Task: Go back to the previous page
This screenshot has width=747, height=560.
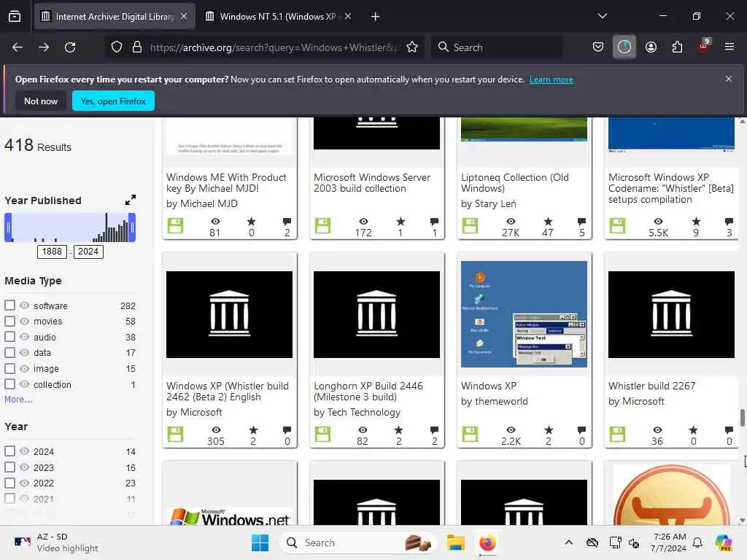Action: point(18,47)
